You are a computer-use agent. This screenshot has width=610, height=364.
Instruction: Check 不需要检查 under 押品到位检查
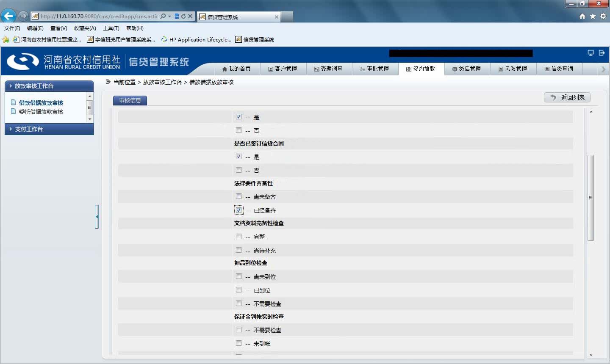coord(239,303)
